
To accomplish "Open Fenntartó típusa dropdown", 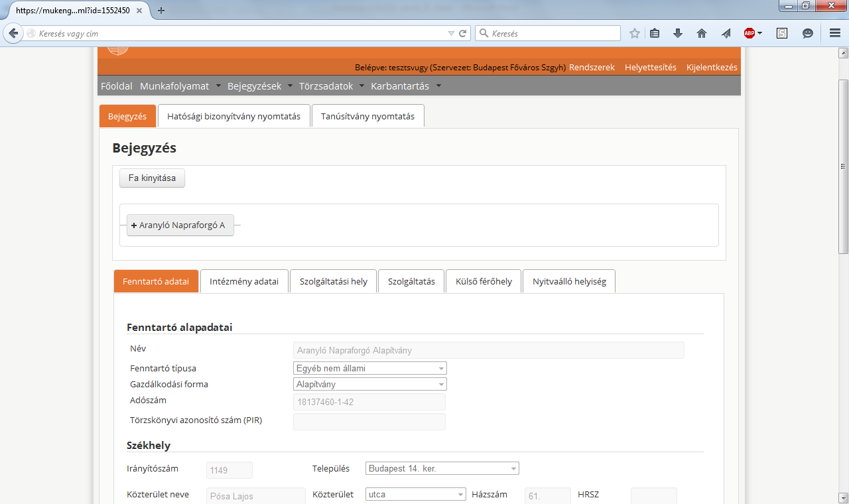I will (370, 368).
